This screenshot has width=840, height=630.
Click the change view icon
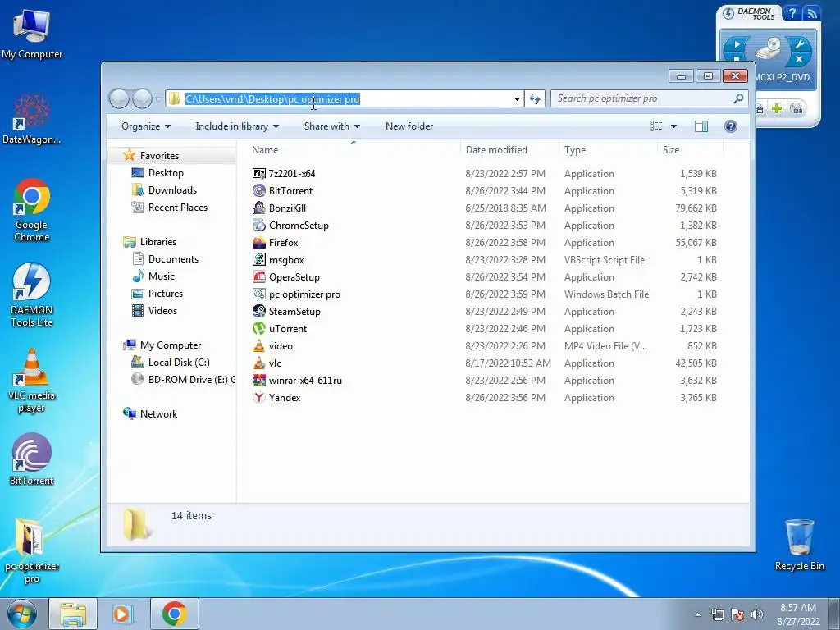(655, 126)
